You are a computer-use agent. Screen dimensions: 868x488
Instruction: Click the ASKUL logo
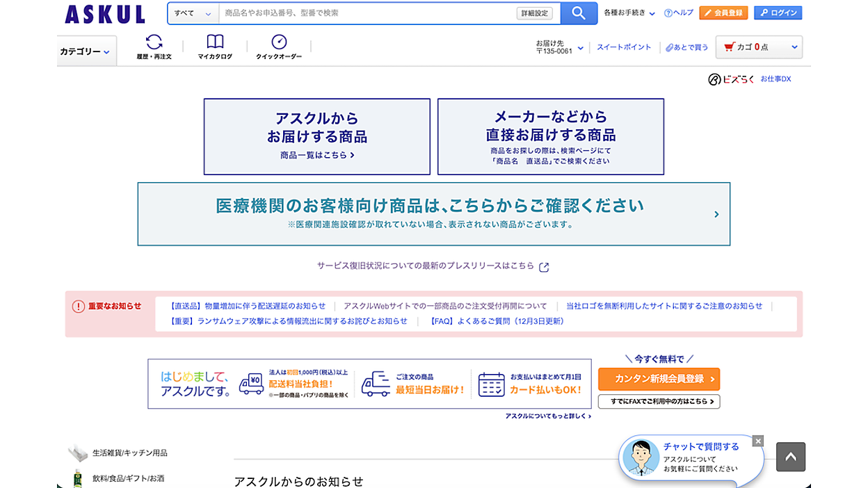pos(105,14)
